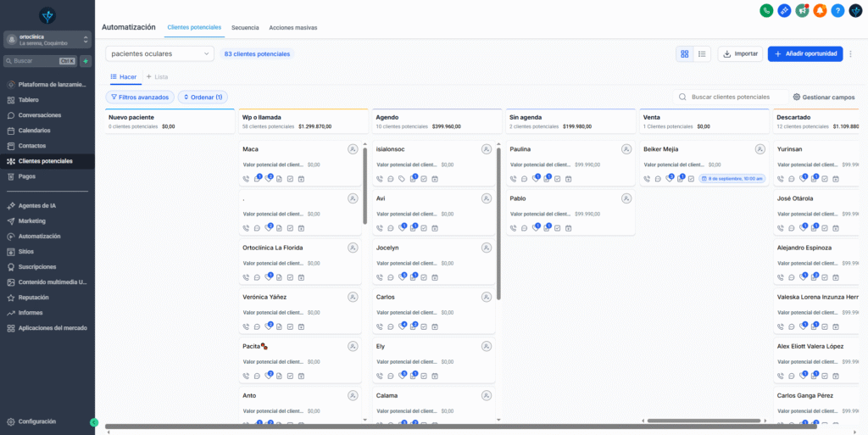Click the green lightning quick actions icon
The image size is (868, 435).
tap(86, 61)
